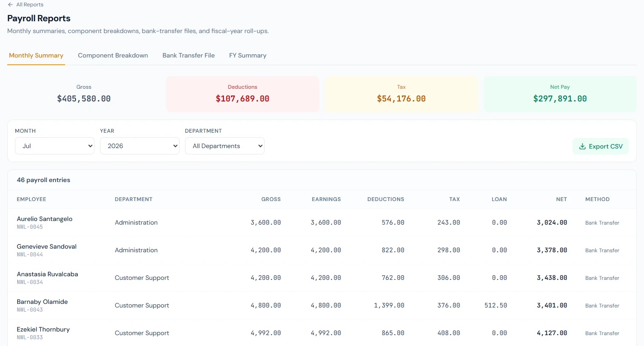Select employee Barnaby Olamide

tap(43, 302)
